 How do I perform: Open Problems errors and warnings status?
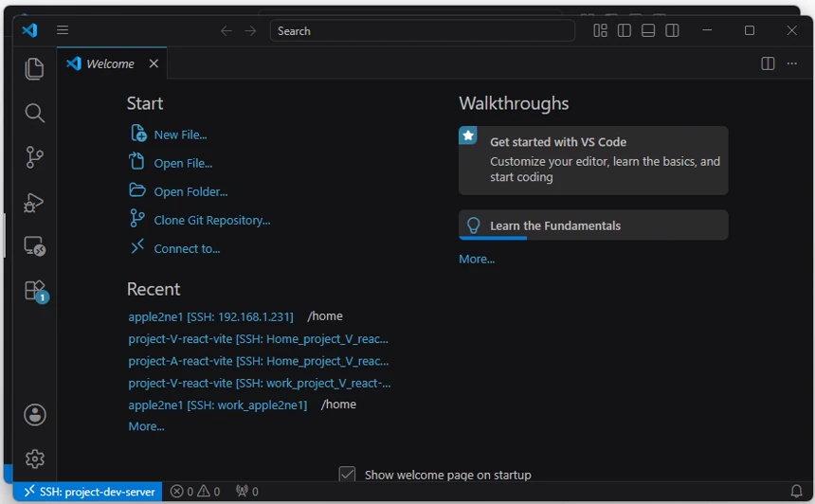pyautogui.click(x=195, y=491)
